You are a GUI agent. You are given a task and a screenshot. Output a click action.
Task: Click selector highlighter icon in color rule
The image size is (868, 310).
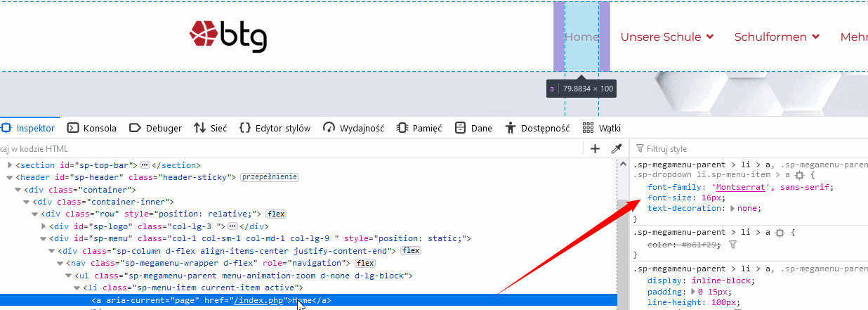[x=780, y=232]
